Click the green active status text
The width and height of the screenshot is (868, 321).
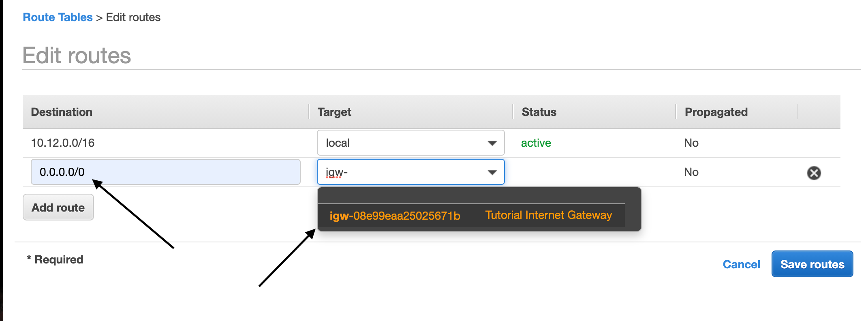pos(536,143)
